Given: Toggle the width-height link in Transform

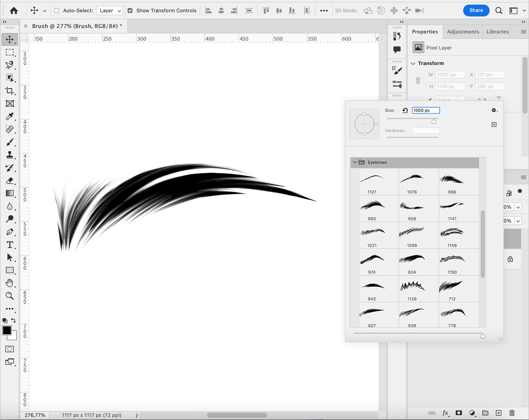Looking at the screenshot, I should pyautogui.click(x=418, y=81).
